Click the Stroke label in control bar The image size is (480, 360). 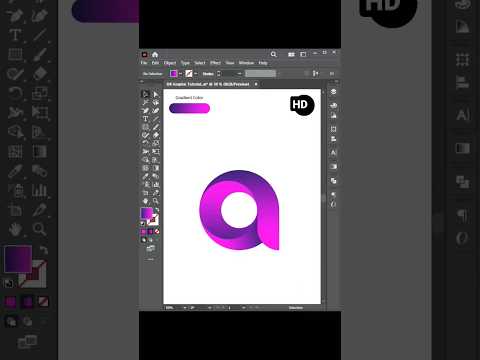pyautogui.click(x=208, y=74)
